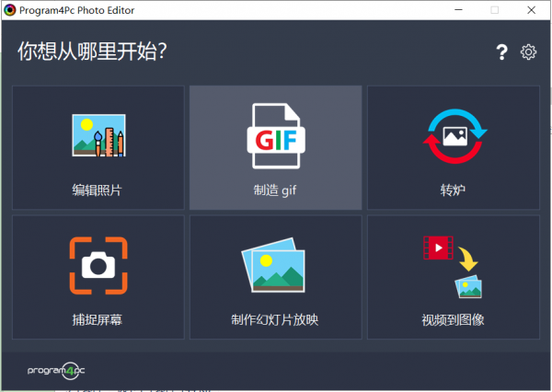Choose the 视频到图像 video-to-image icon
This screenshot has width=552, height=392.
point(453,267)
